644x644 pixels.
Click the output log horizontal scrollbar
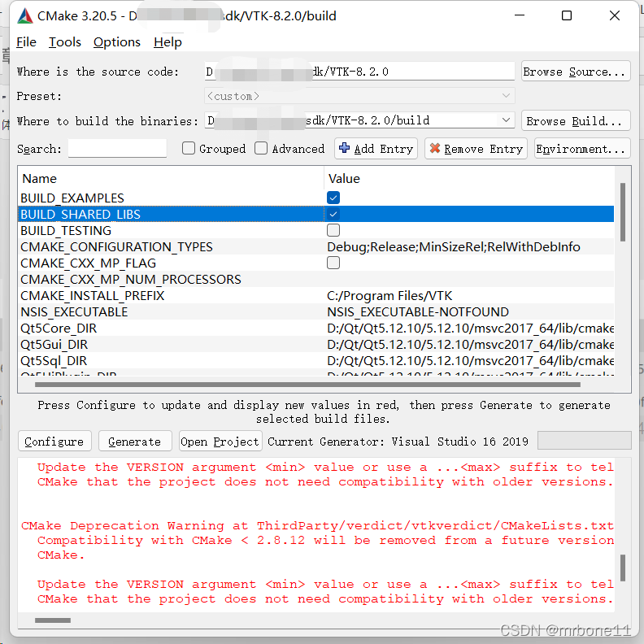pyautogui.click(x=53, y=620)
